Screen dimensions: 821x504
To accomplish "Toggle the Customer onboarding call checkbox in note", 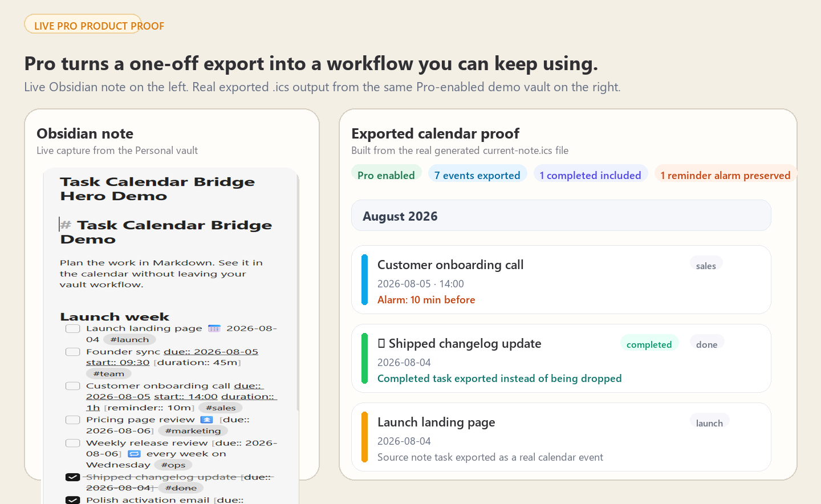I will point(72,386).
